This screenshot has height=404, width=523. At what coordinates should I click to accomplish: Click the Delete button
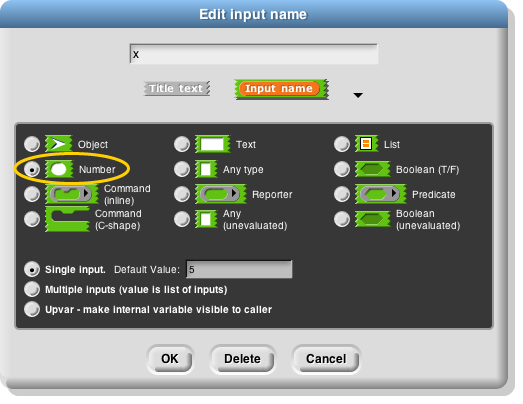[x=242, y=359]
